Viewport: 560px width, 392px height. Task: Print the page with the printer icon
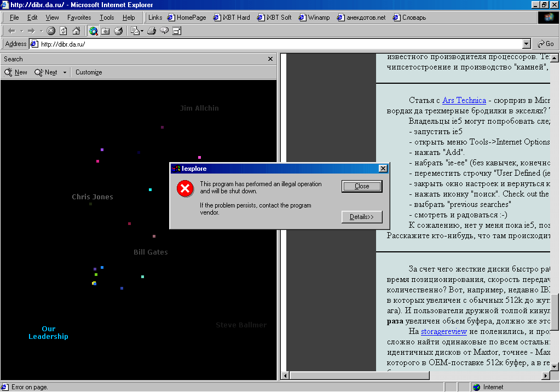152,31
